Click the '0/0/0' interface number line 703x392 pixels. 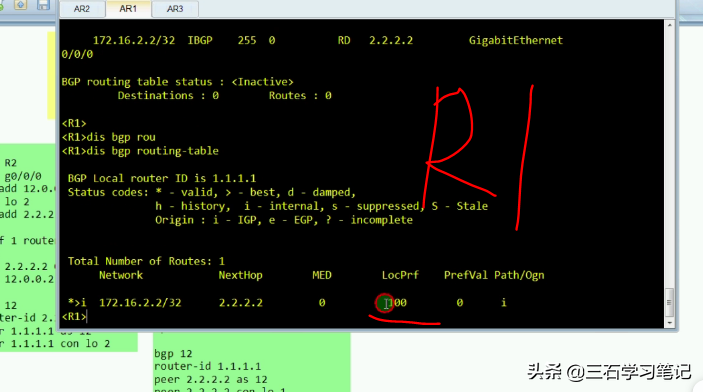coord(77,54)
